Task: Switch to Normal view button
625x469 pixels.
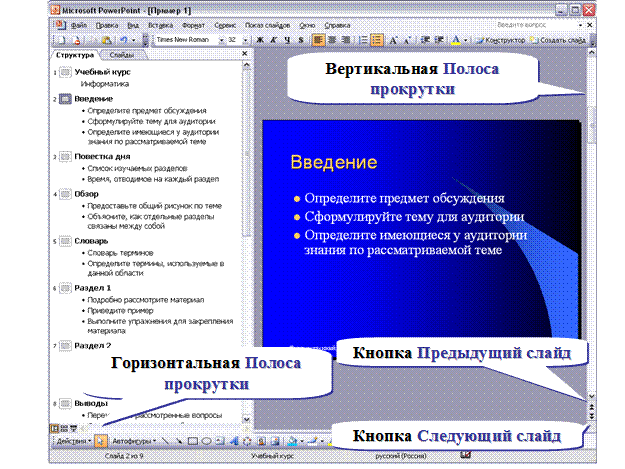Action: point(54,429)
